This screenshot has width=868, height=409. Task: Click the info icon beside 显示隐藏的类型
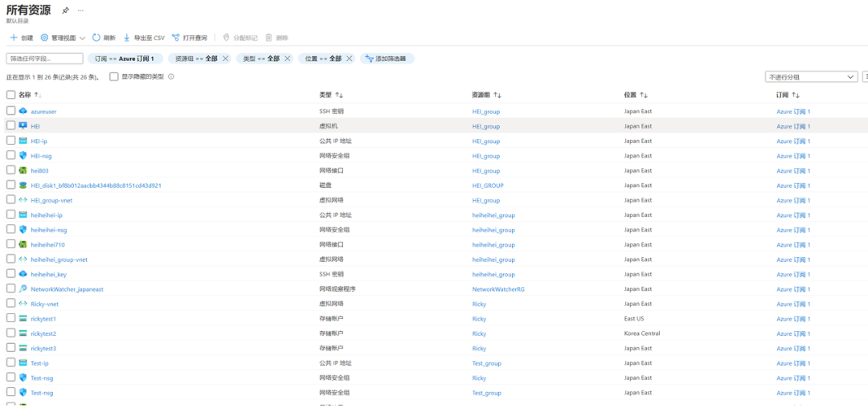(x=171, y=77)
